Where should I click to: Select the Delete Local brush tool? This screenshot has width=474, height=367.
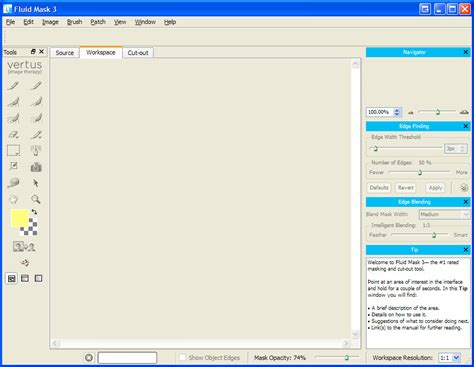(x=36, y=102)
